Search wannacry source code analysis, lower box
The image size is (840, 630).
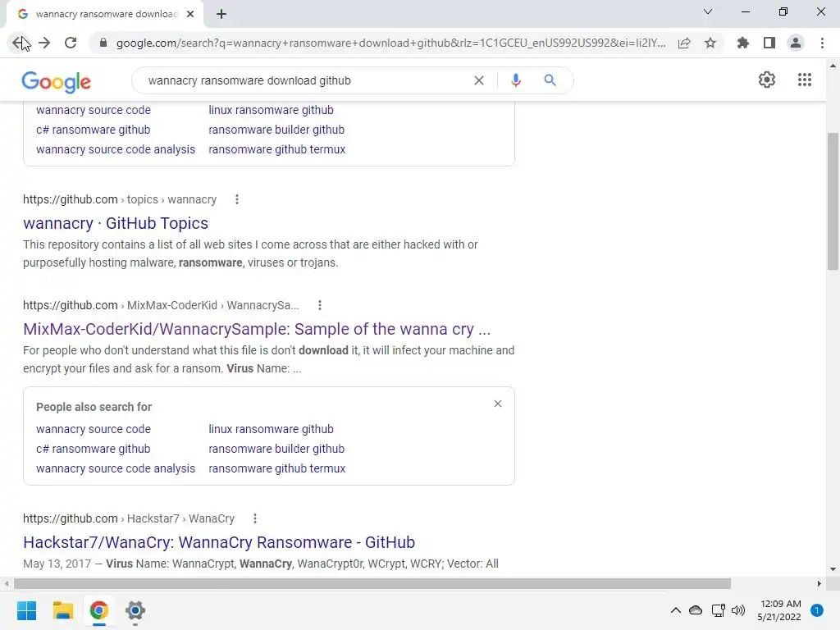[x=116, y=468]
